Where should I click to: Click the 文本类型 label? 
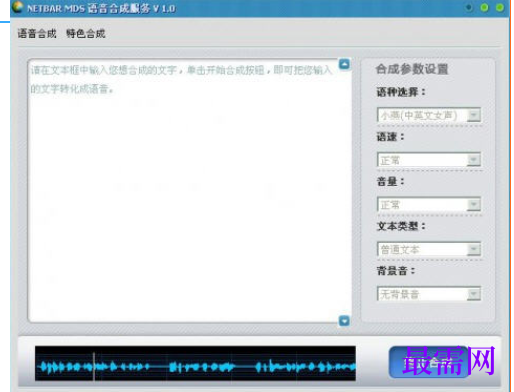pos(401,226)
